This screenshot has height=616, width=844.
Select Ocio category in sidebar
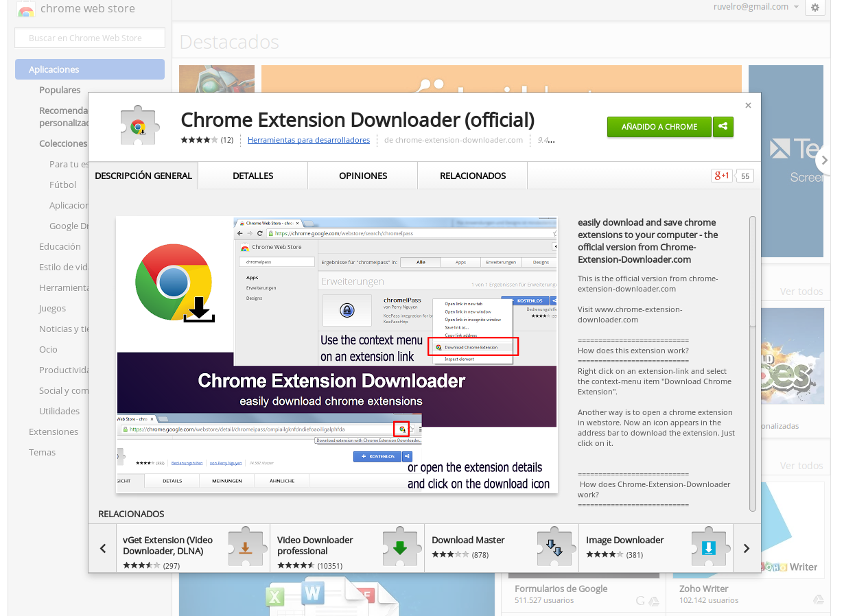click(48, 349)
